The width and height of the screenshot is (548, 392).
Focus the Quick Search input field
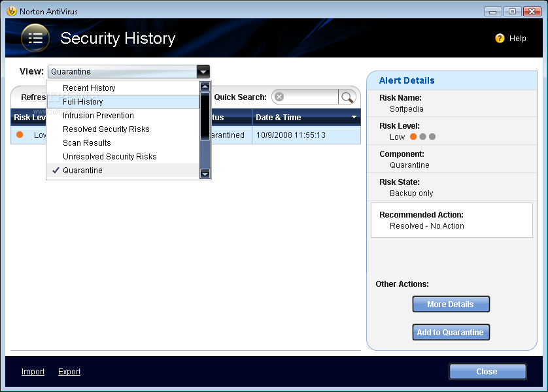click(311, 97)
